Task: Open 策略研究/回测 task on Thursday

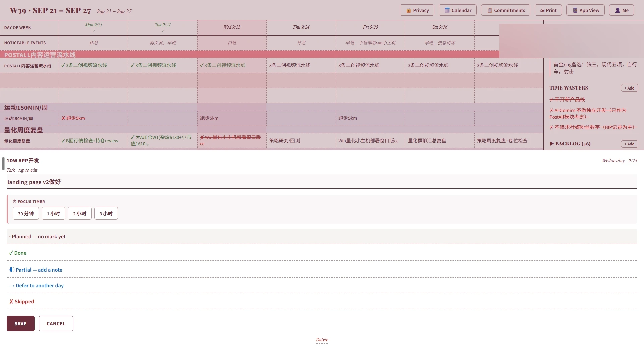Action: tap(301, 141)
